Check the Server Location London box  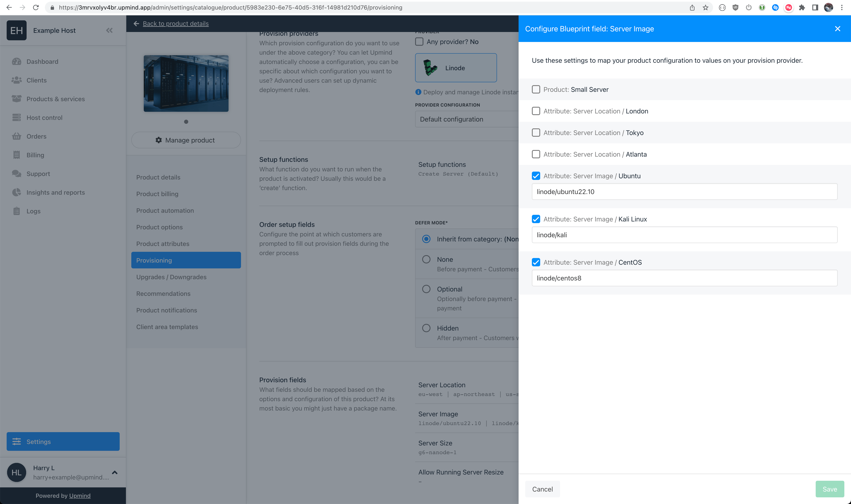coord(536,111)
